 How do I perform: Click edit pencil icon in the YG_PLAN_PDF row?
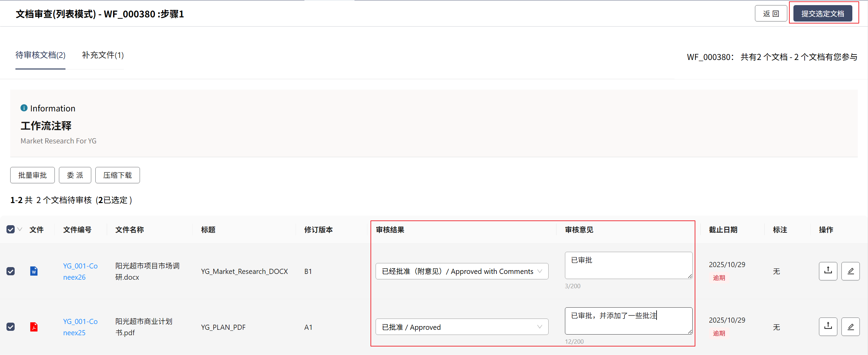coord(850,327)
